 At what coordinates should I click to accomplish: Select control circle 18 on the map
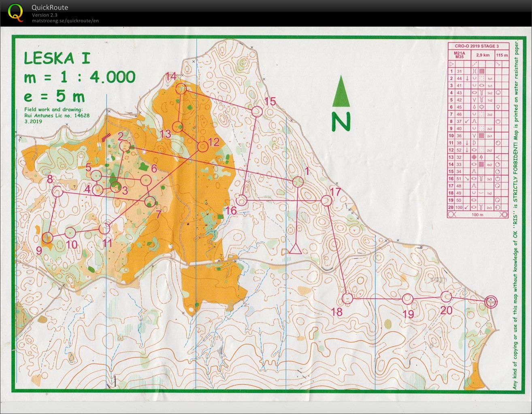(x=347, y=299)
